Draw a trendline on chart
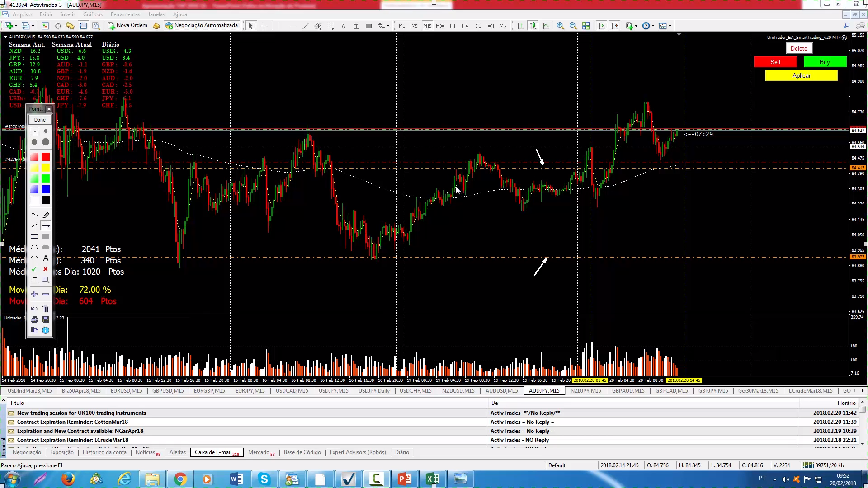The width and height of the screenshot is (868, 488). (305, 26)
